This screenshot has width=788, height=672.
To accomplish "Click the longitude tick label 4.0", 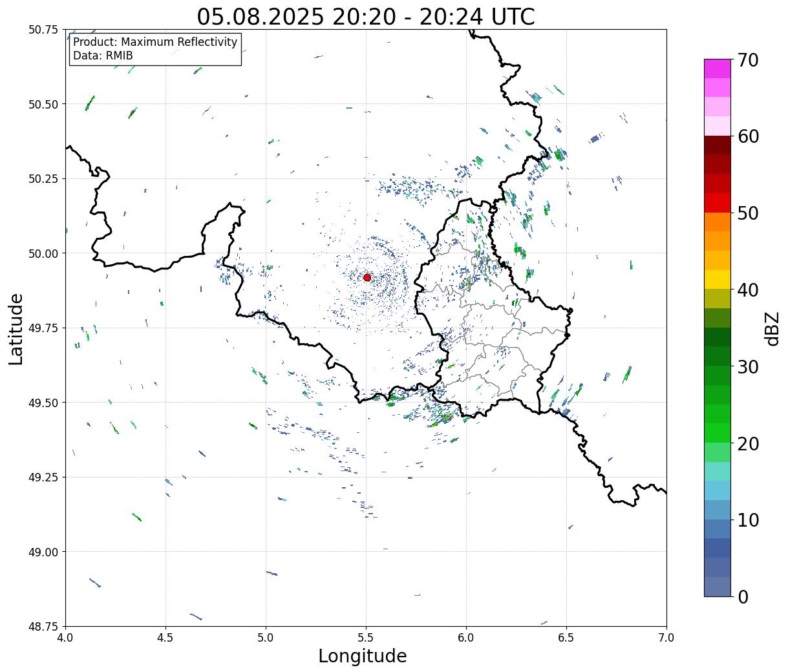I will tap(65, 637).
